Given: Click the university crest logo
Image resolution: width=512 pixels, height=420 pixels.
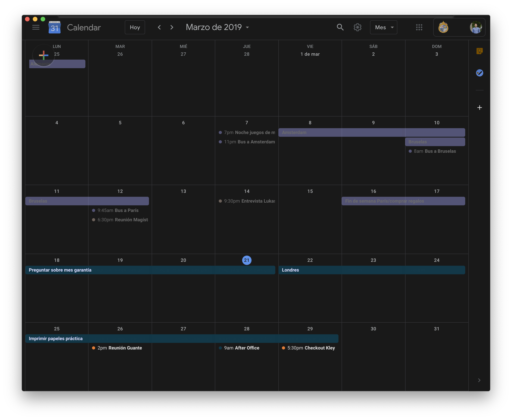Looking at the screenshot, I should point(443,27).
